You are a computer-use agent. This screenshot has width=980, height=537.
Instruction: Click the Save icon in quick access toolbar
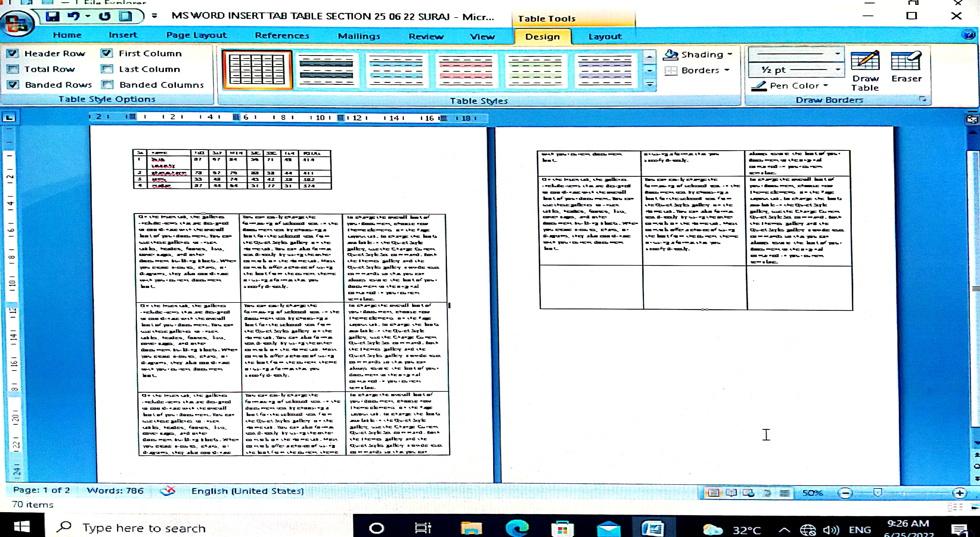(53, 16)
